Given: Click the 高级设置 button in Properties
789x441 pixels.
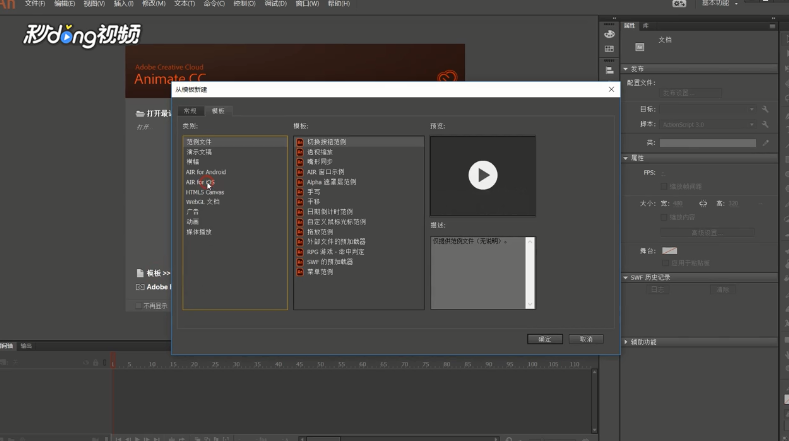Looking at the screenshot, I should tap(707, 233).
